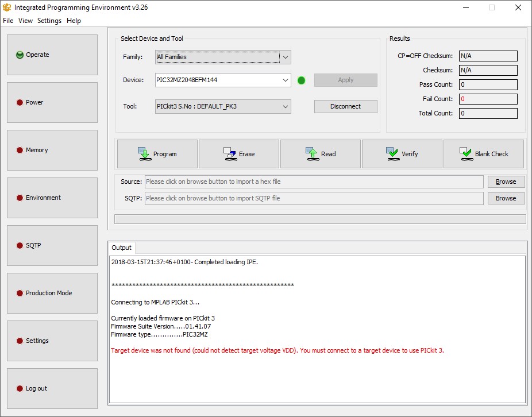Image resolution: width=532 pixels, height=417 pixels.
Task: Expand the Tool dropdown
Action: (x=286, y=106)
